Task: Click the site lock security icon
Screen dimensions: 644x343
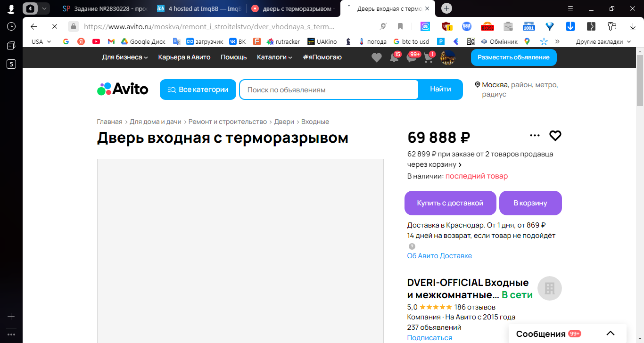Action: [x=73, y=26]
